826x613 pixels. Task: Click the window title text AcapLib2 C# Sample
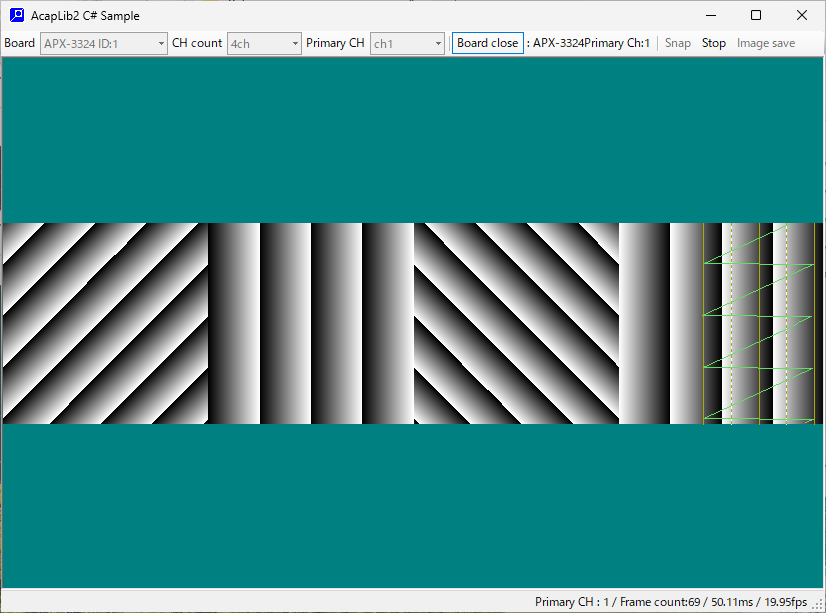86,16
